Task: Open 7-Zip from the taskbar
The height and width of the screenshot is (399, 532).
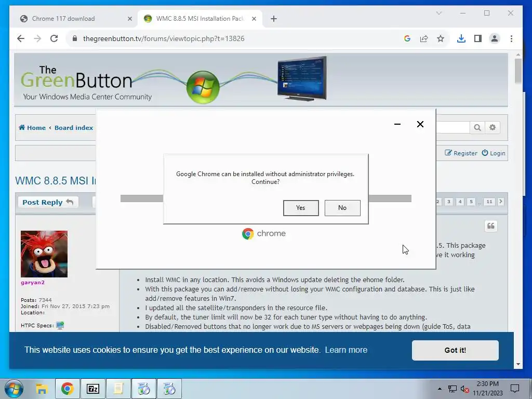Action: pyautogui.click(x=92, y=389)
